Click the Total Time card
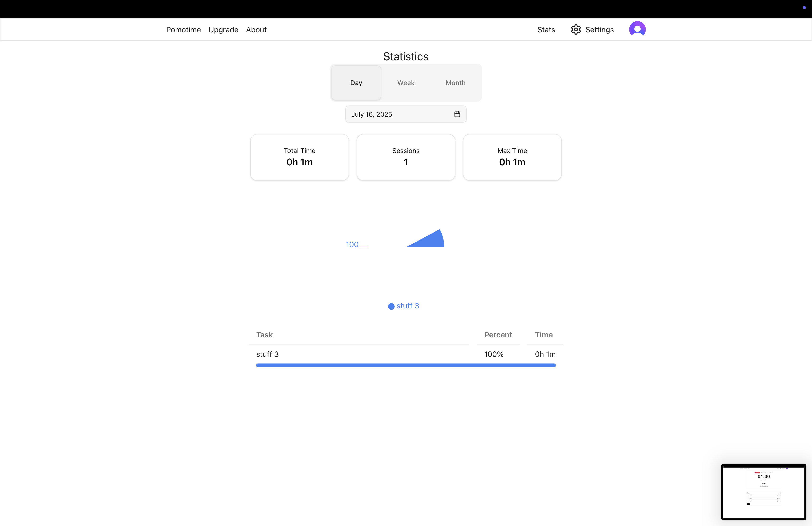Viewport: 812px width, 526px height. (300, 157)
